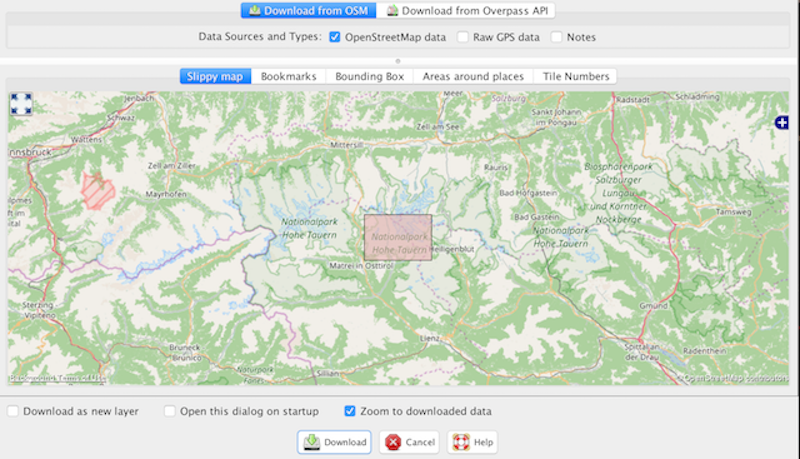The height and width of the screenshot is (459, 800).
Task: Click the Wattens label on the map
Action: 86,139
